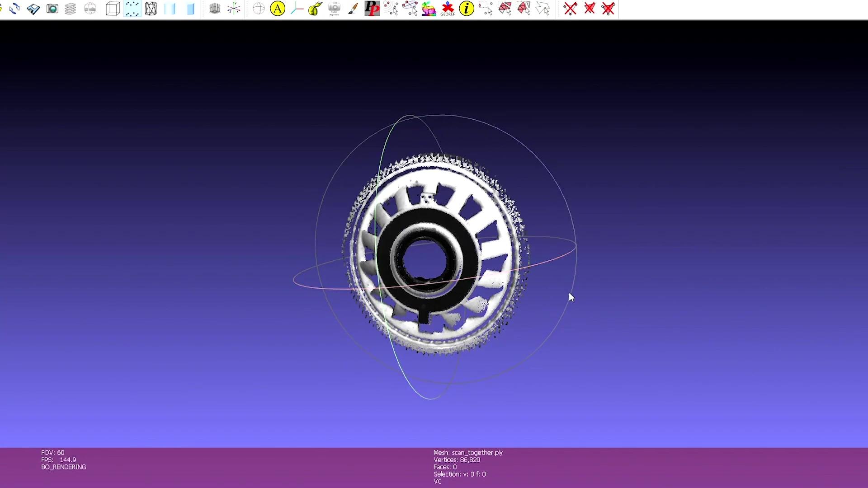This screenshot has height=488, width=868.
Task: Delete the selected faces
Action: pos(590,9)
